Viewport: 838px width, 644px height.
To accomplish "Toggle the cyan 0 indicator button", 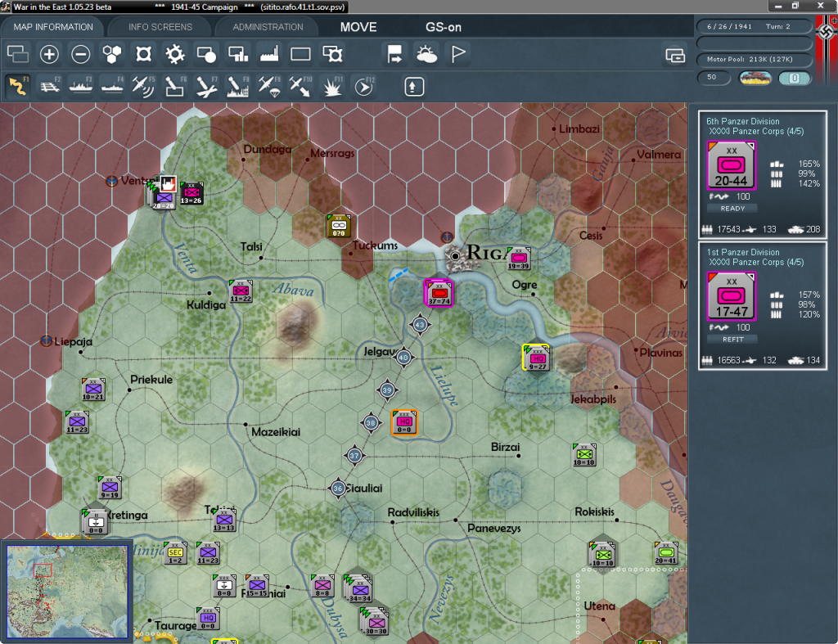I will pos(794,78).
